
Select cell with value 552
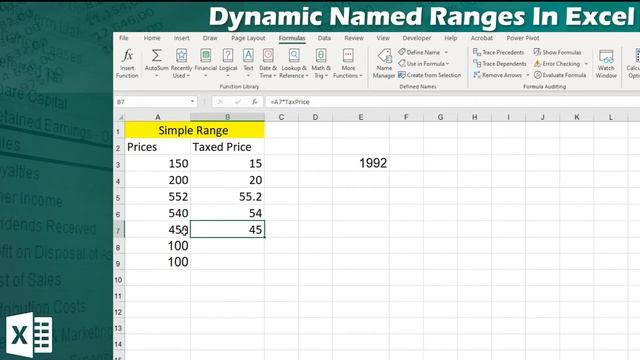158,197
